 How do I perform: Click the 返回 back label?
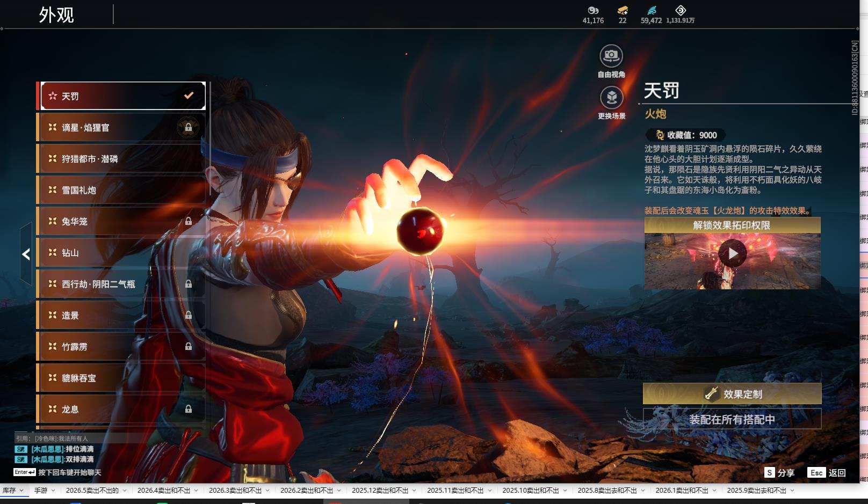pos(837,473)
